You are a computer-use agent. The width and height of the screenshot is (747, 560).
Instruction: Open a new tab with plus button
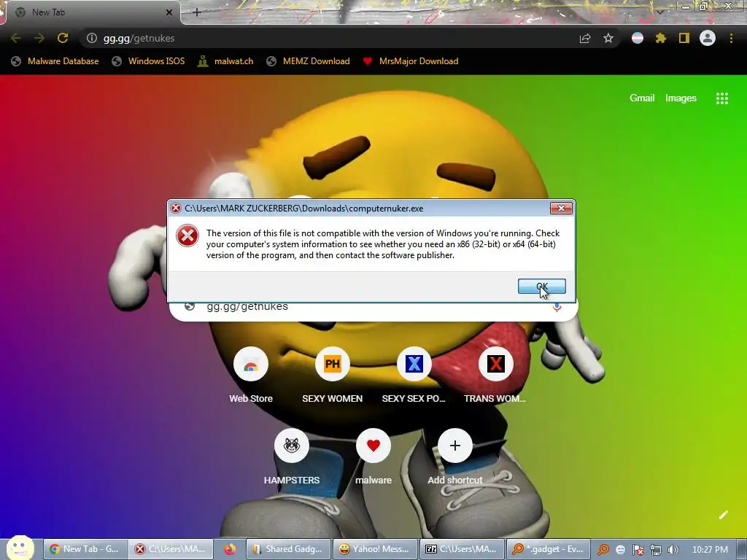click(x=197, y=12)
